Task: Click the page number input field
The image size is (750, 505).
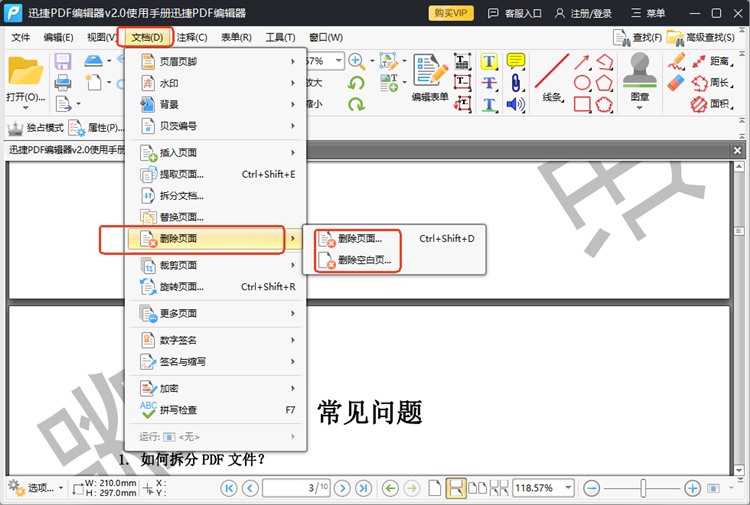Action: (296, 488)
